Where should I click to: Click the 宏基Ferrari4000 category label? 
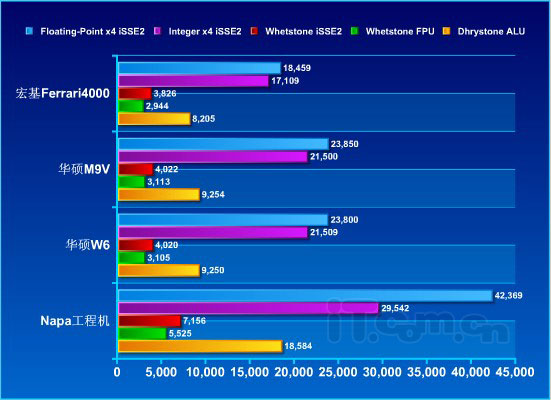coord(63,93)
